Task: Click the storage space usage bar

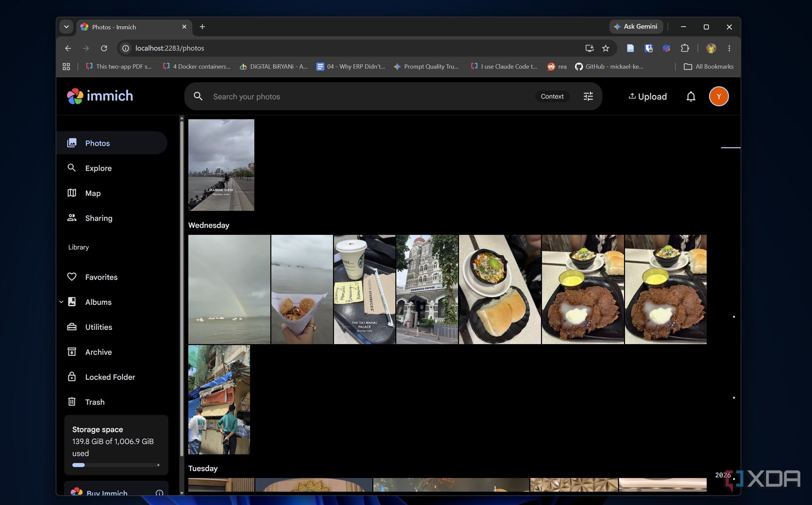Action: click(x=116, y=465)
